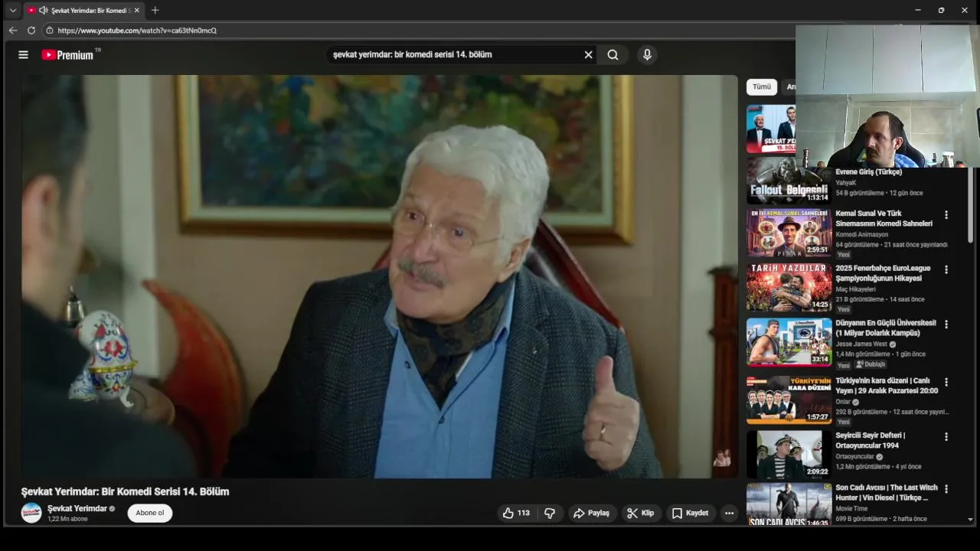Subscribe using the Abone ol button

[150, 513]
